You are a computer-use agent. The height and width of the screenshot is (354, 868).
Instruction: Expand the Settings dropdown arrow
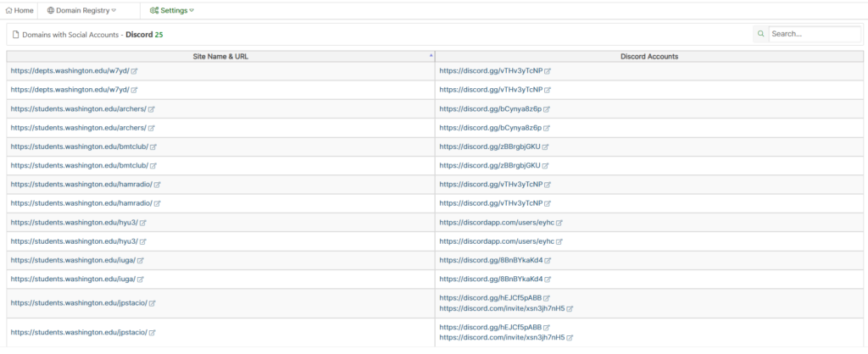[x=192, y=10]
